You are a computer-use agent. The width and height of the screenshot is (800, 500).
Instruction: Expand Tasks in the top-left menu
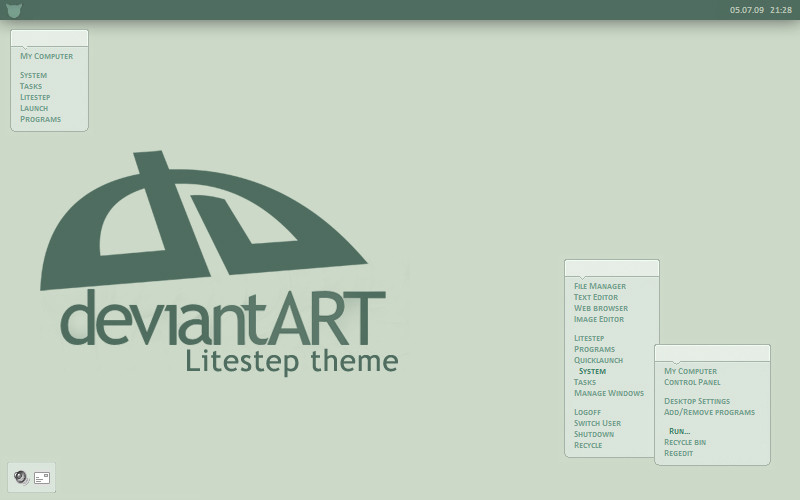[31, 86]
